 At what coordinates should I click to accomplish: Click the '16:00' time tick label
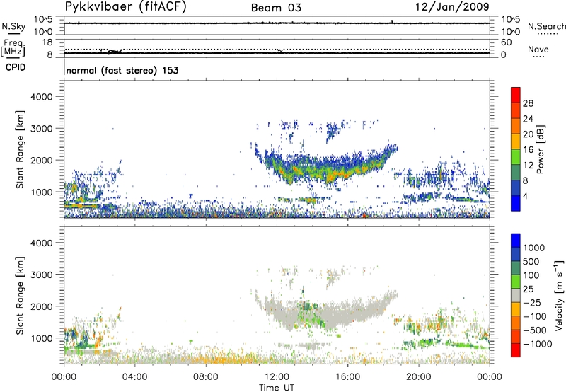pyautogui.click(x=347, y=377)
